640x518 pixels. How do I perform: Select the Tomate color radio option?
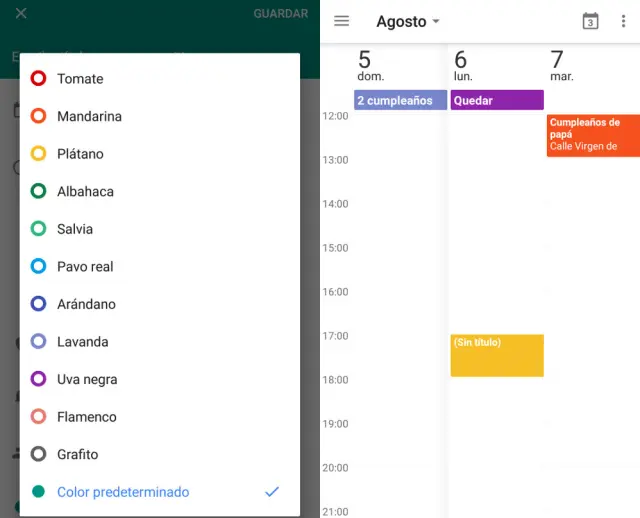coord(39,79)
